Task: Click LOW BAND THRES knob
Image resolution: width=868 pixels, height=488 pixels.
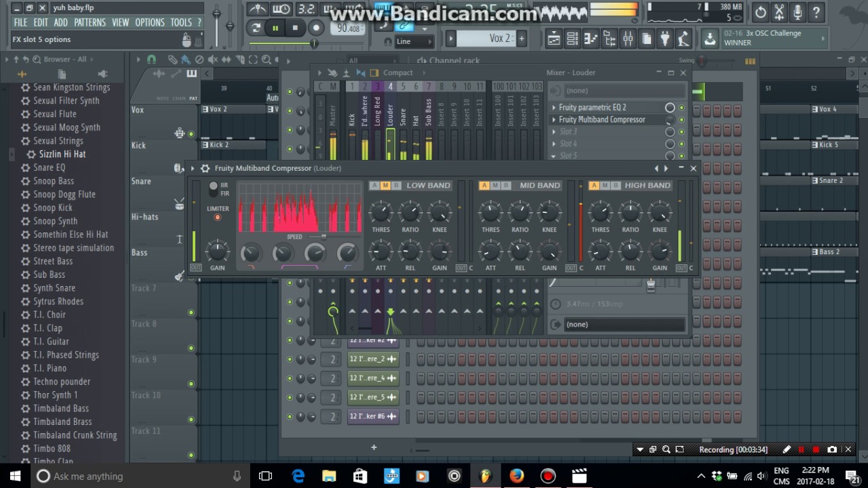Action: 381,212
